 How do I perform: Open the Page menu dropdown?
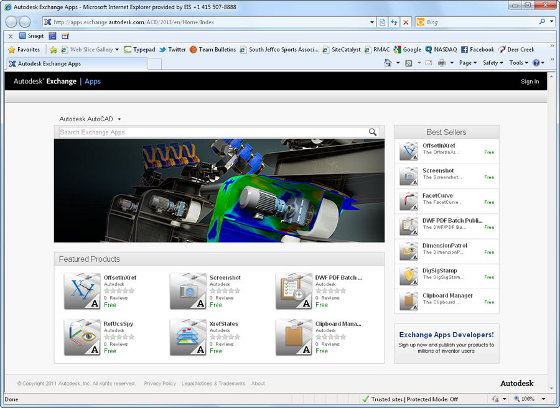[468, 63]
